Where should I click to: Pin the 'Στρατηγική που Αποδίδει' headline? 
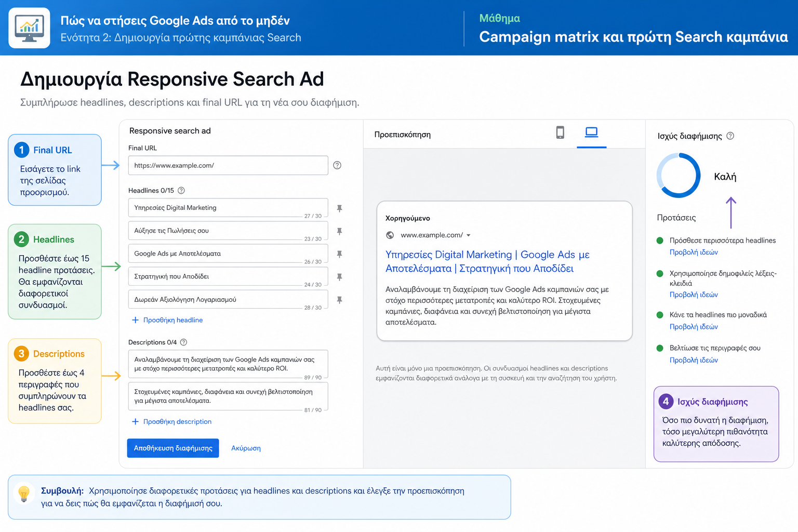pyautogui.click(x=339, y=277)
